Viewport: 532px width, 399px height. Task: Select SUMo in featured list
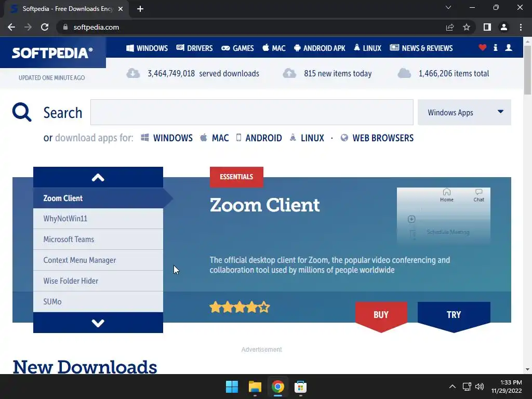point(98,302)
